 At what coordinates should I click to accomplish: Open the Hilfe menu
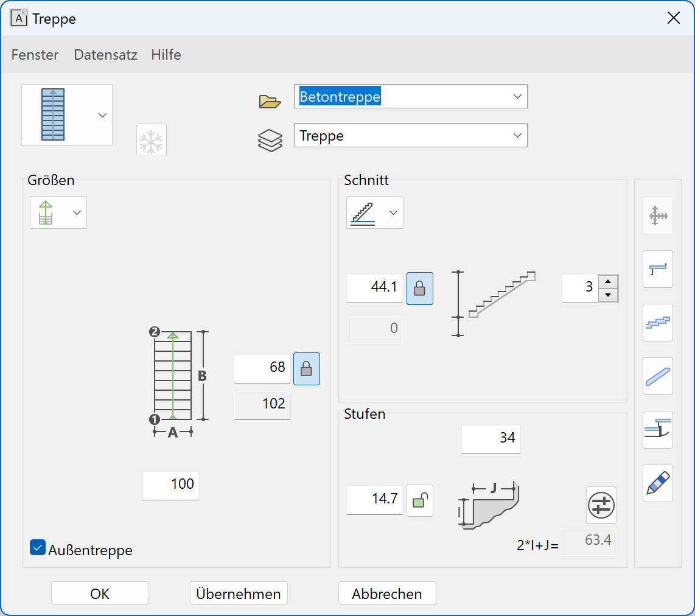tap(166, 55)
